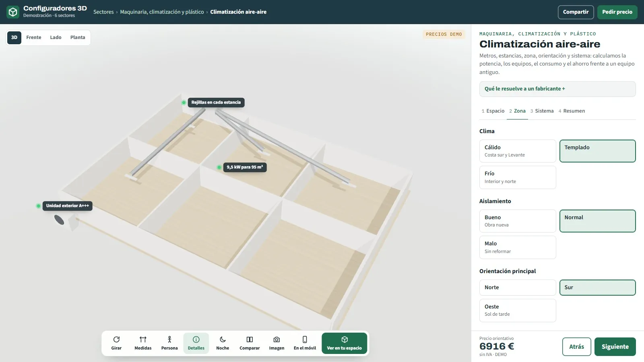Click the Pedir precio button
The height and width of the screenshot is (362, 644).
pyautogui.click(x=617, y=12)
